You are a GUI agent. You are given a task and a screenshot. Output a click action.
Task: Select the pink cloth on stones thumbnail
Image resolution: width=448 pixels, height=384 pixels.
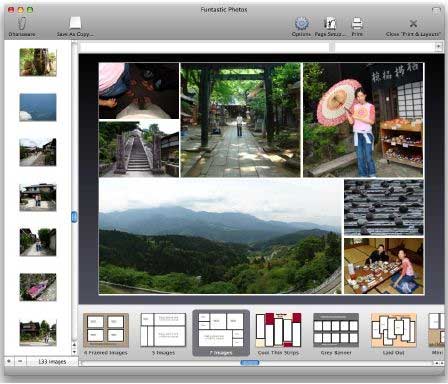coord(38,287)
